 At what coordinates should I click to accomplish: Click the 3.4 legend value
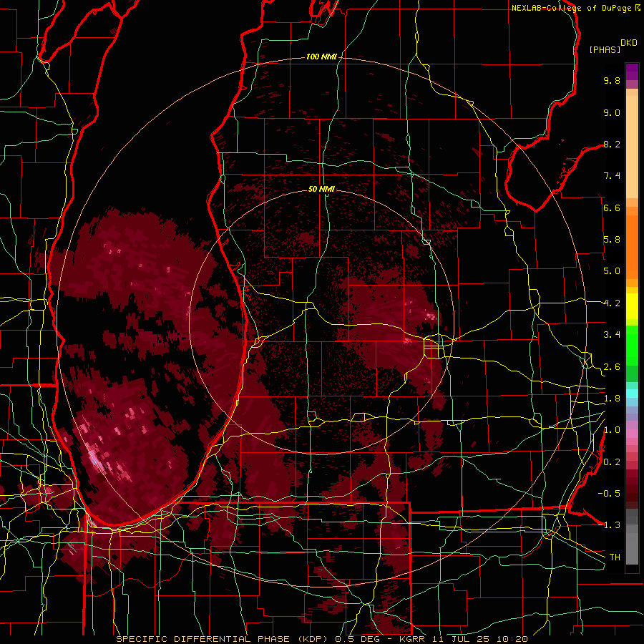[612, 335]
